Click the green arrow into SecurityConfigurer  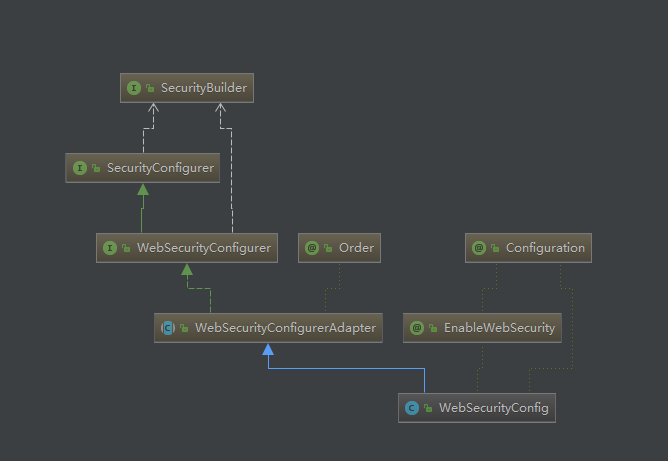pos(143,190)
